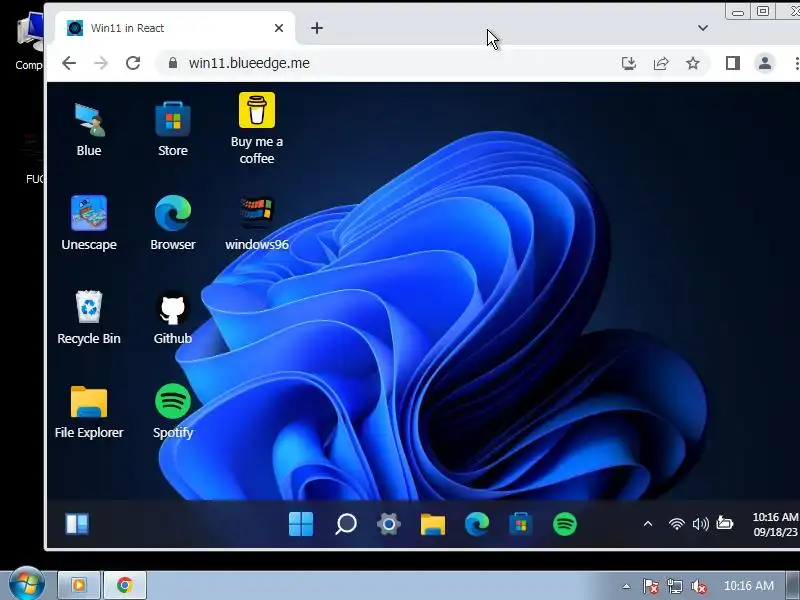The width and height of the screenshot is (800, 600).
Task: Open File Explorer desktop shortcut
Action: pos(89,411)
